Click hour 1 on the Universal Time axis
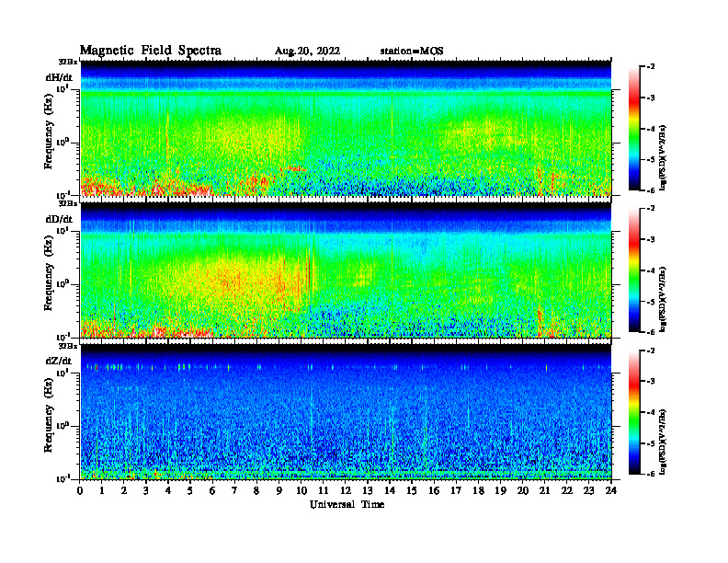 pyautogui.click(x=102, y=491)
